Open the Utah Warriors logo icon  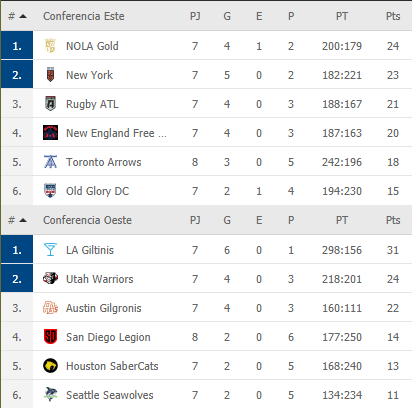pos(50,278)
